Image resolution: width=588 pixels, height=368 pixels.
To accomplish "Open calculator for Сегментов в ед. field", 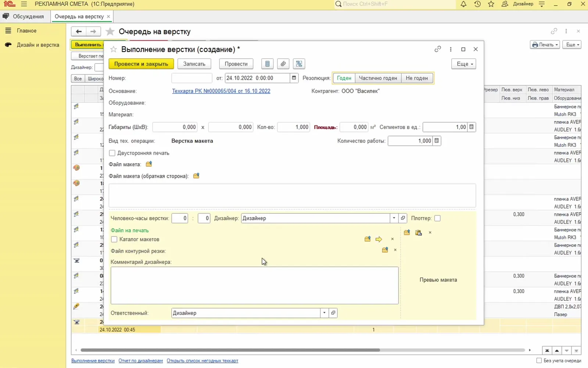I will tap(472, 127).
